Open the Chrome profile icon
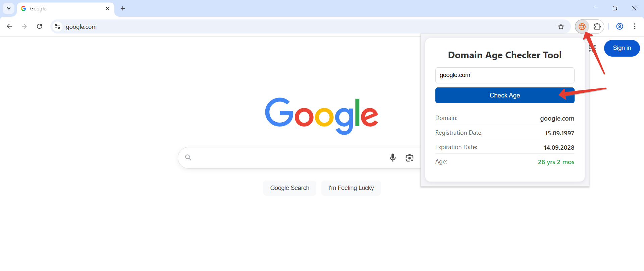 [x=620, y=26]
